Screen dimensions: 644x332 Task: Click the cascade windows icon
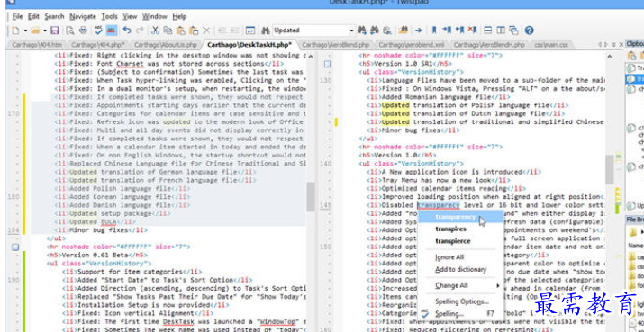coord(513,31)
